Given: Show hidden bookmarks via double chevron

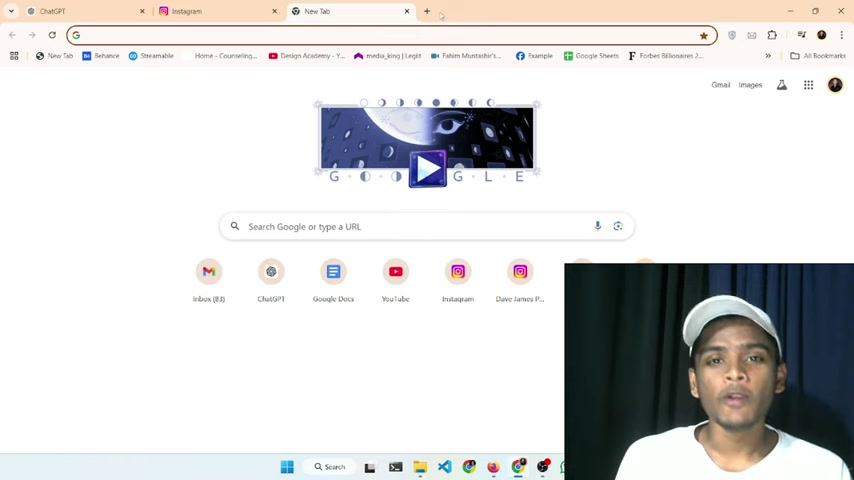Looking at the screenshot, I should 768,56.
